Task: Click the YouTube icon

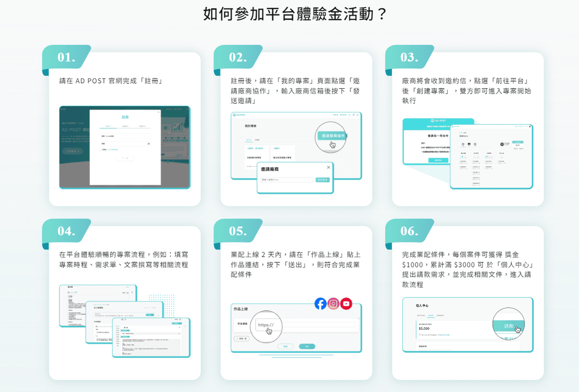Action: pos(346,303)
